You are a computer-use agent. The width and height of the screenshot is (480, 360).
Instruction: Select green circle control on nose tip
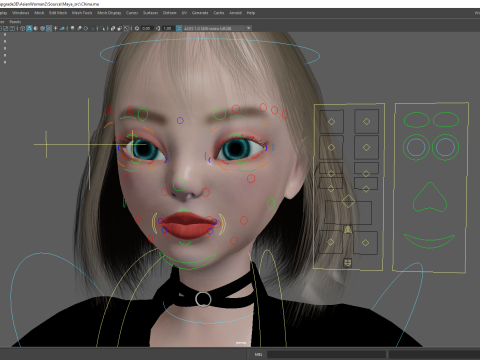(x=179, y=184)
